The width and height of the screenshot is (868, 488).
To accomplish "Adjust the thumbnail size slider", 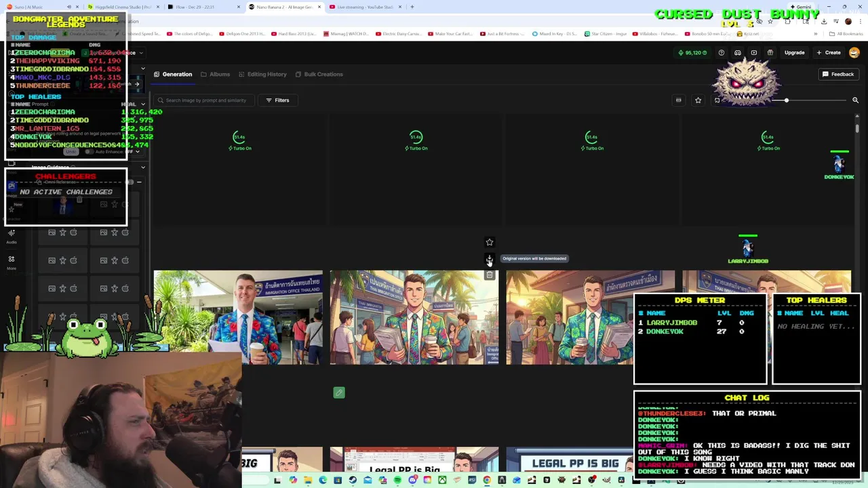I will pos(787,100).
